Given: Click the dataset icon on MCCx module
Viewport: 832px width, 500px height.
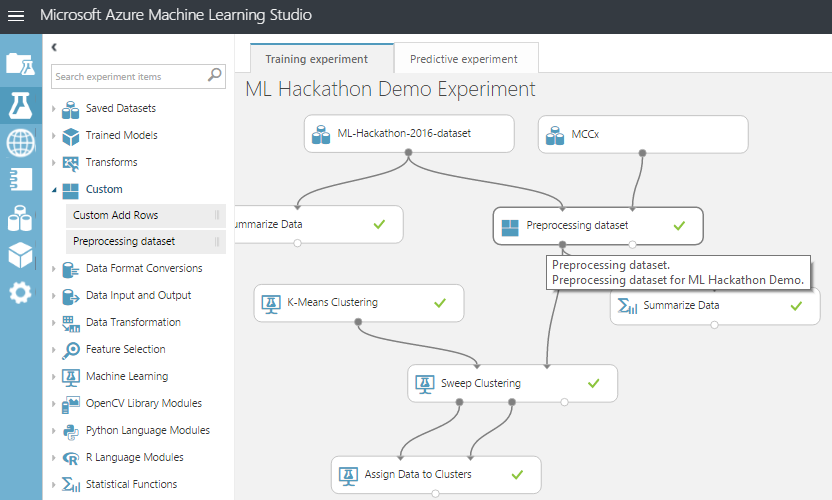Looking at the screenshot, I should coord(555,136).
